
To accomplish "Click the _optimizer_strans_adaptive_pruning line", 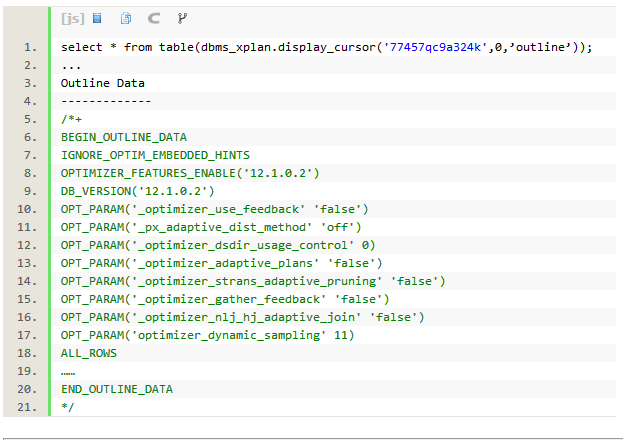I will pos(252,281).
